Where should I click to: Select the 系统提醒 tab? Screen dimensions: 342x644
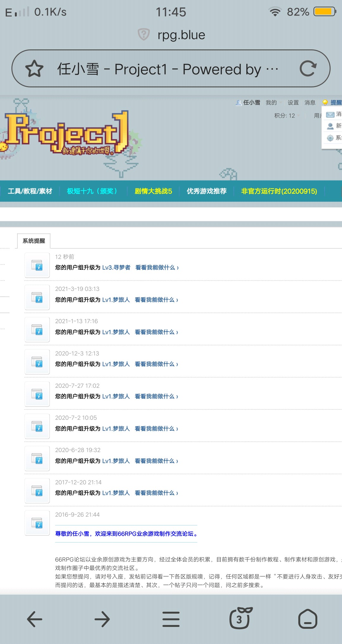coord(34,241)
